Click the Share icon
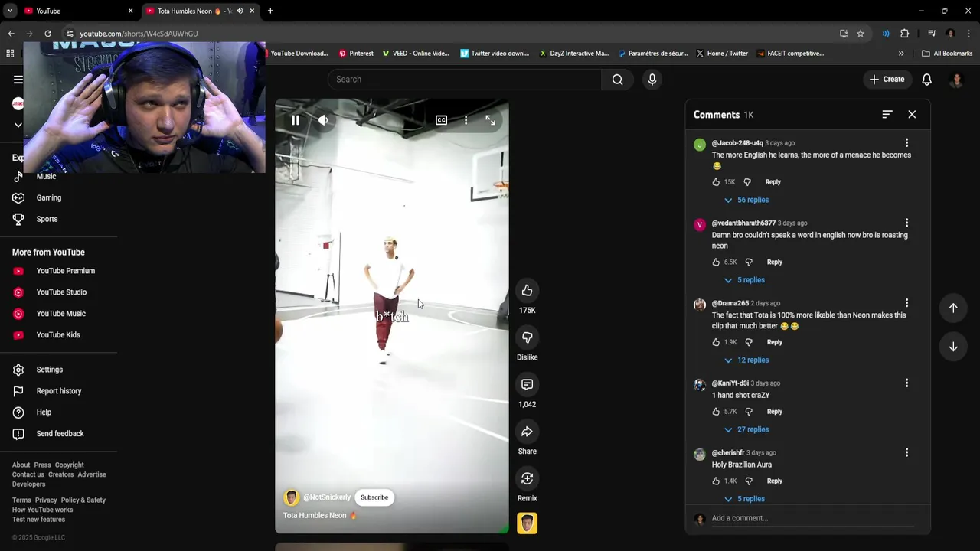980x551 pixels. tap(527, 432)
